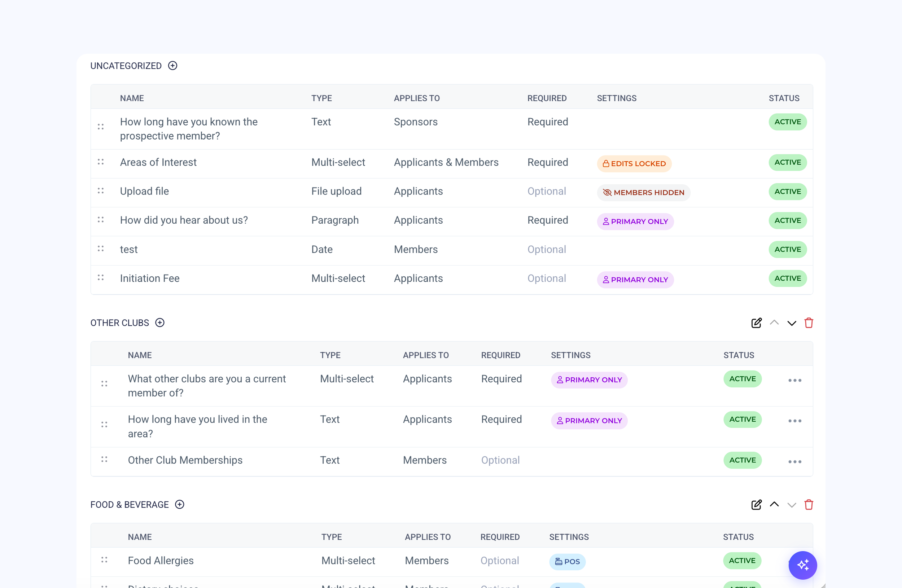Click ACTIVE status of Other Club Memberships
This screenshot has width=902, height=588.
pos(743,460)
